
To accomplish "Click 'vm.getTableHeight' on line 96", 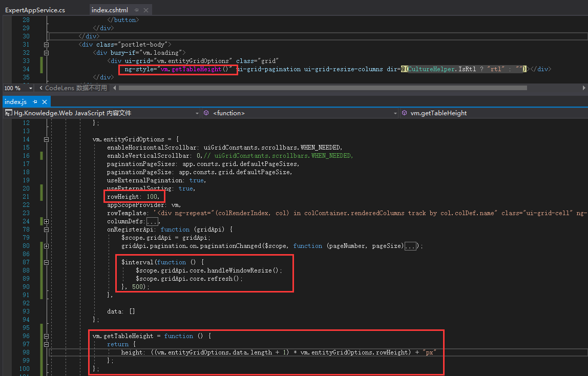I will 122,336.
